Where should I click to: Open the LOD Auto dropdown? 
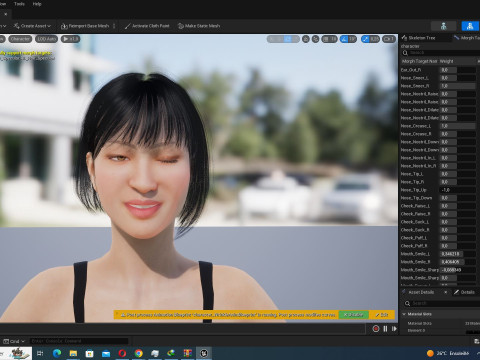[46, 39]
